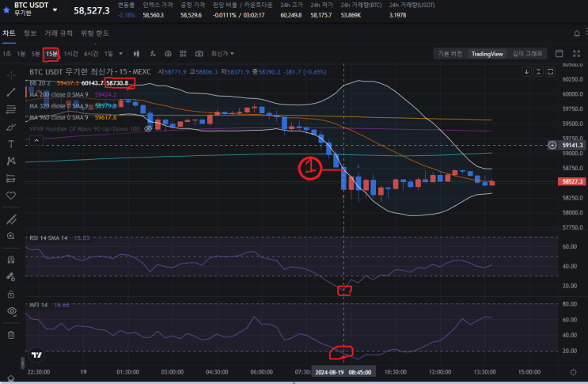Toggle lock all drawings
This screenshot has width=588, height=384.
[11, 294]
